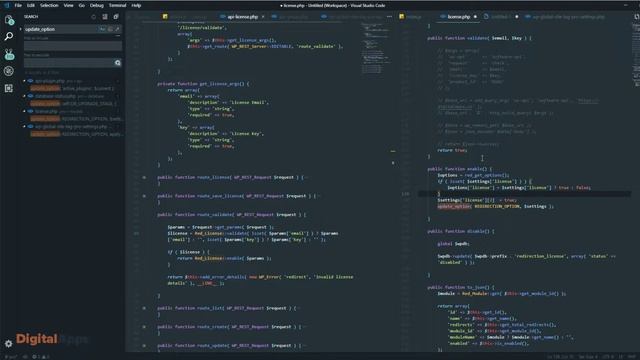Click 'public function to_json()' line
The image size is (640, 360).
(x=461, y=287)
